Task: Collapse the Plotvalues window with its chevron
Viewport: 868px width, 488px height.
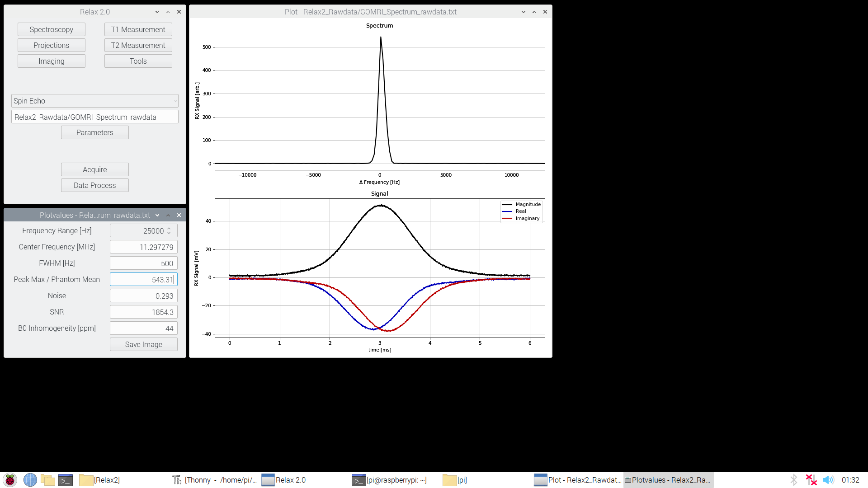Action: click(x=157, y=215)
